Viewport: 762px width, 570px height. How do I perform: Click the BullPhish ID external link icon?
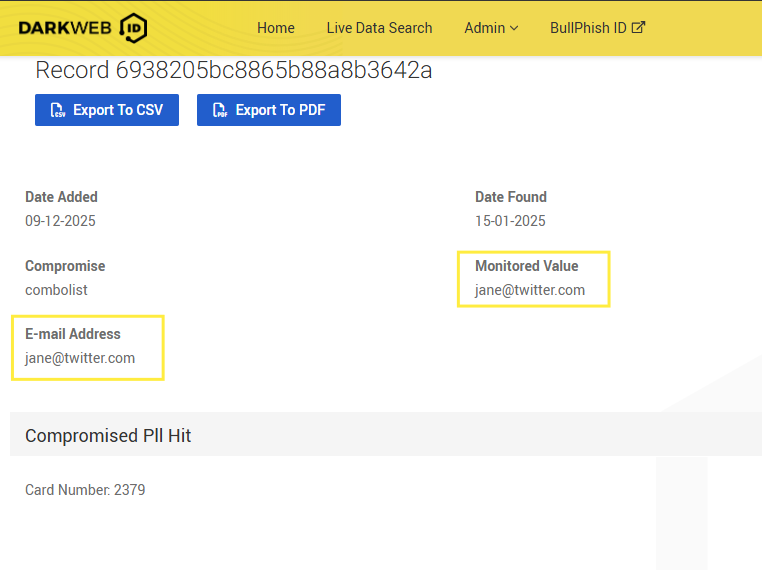point(638,28)
